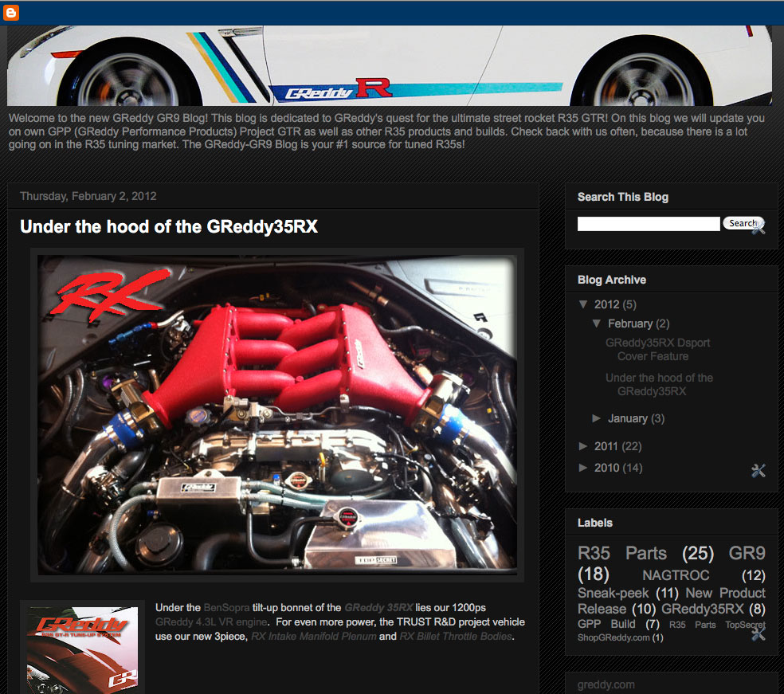Viewport: 784px width, 694px height.
Task: Click the quick-edit wrench icon under Blog Archive
Action: 758,471
